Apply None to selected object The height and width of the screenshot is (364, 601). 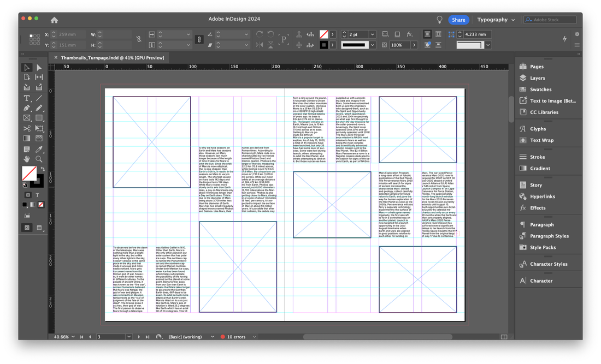click(x=41, y=205)
